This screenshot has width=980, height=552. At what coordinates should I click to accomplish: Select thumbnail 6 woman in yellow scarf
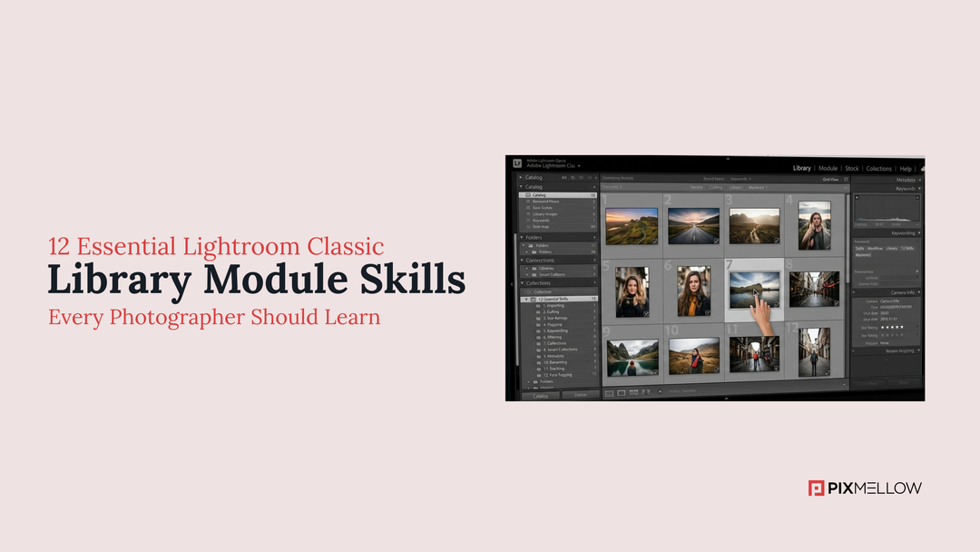pyautogui.click(x=694, y=291)
